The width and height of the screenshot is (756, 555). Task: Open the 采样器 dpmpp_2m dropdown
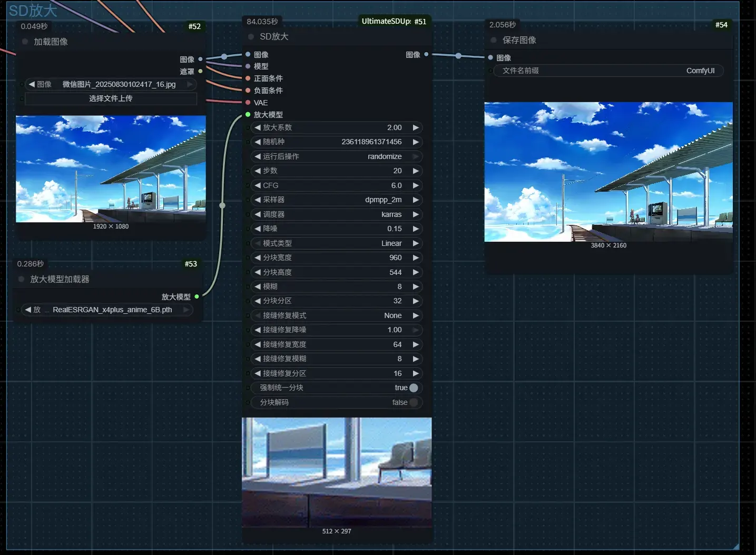click(x=337, y=200)
